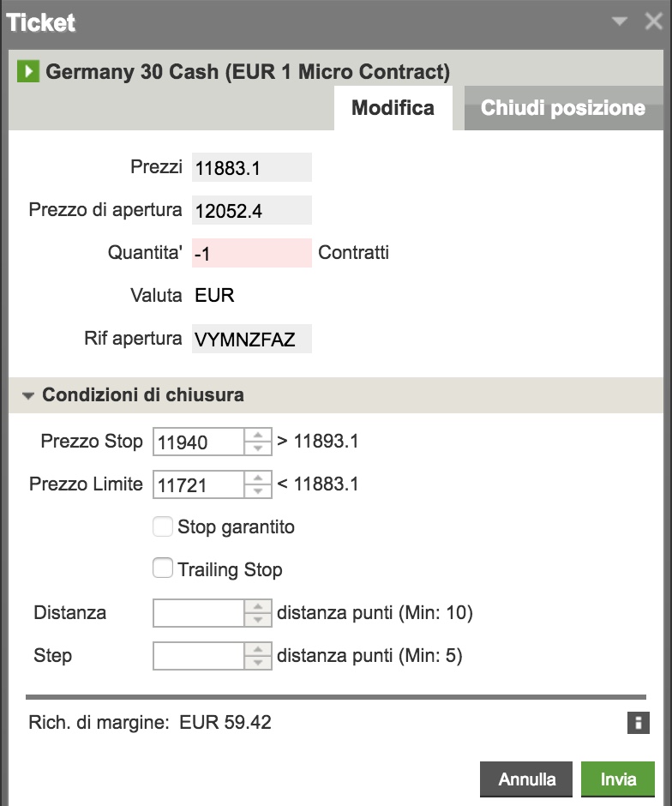Click the Distanza input field
The image size is (672, 806).
(199, 613)
